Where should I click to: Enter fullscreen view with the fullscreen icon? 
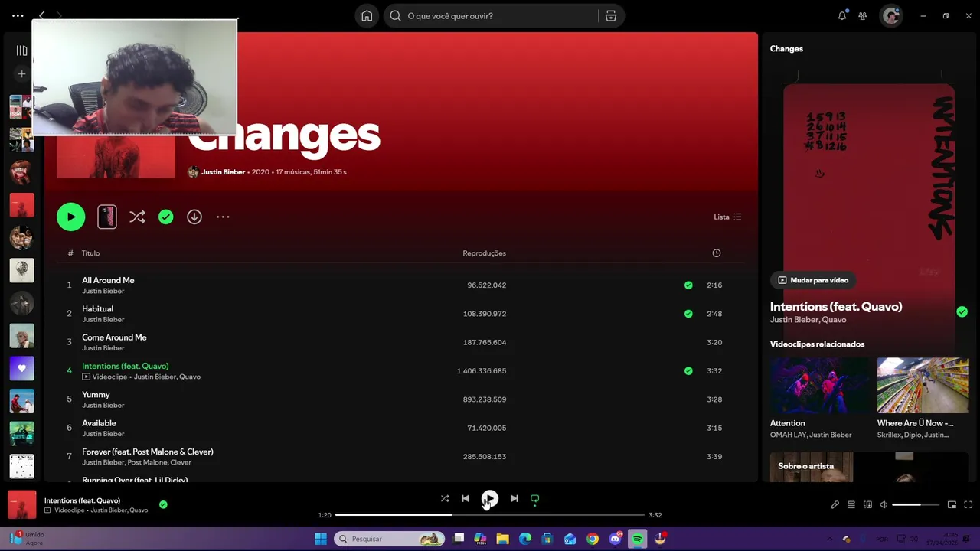click(x=969, y=504)
